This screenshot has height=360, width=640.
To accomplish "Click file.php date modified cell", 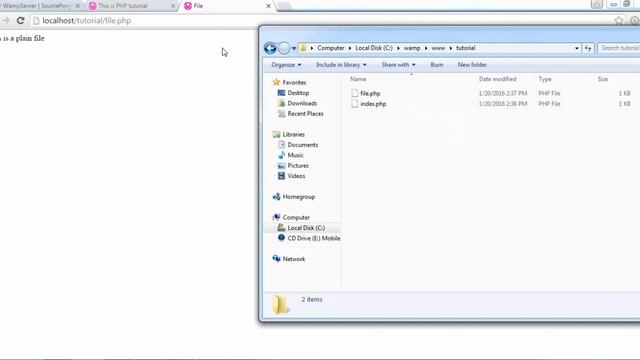I will [503, 93].
